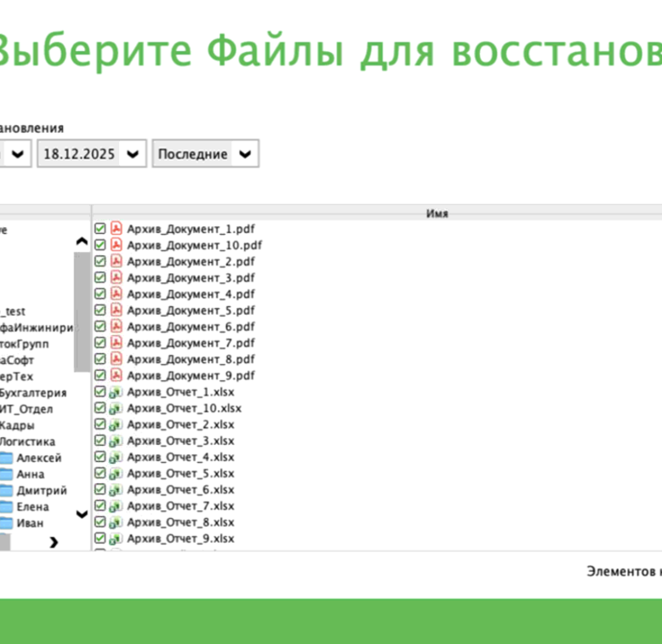
Task: Select the Бухгалтерия folder in the tree
Action: (32, 393)
